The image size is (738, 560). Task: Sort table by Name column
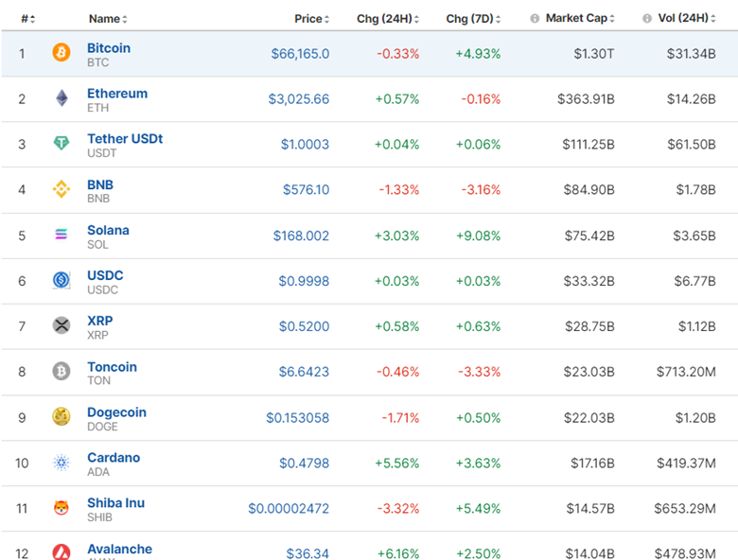click(x=108, y=19)
